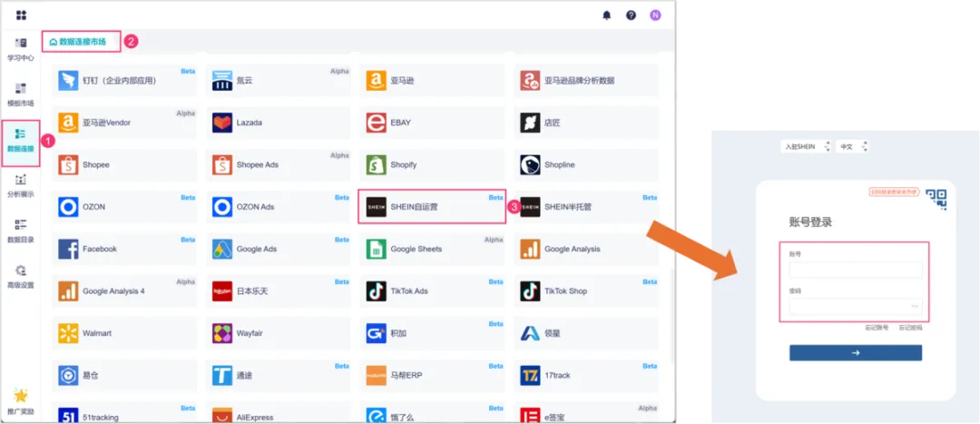
Task: Click the 忘记密码 link
Action: 910,327
